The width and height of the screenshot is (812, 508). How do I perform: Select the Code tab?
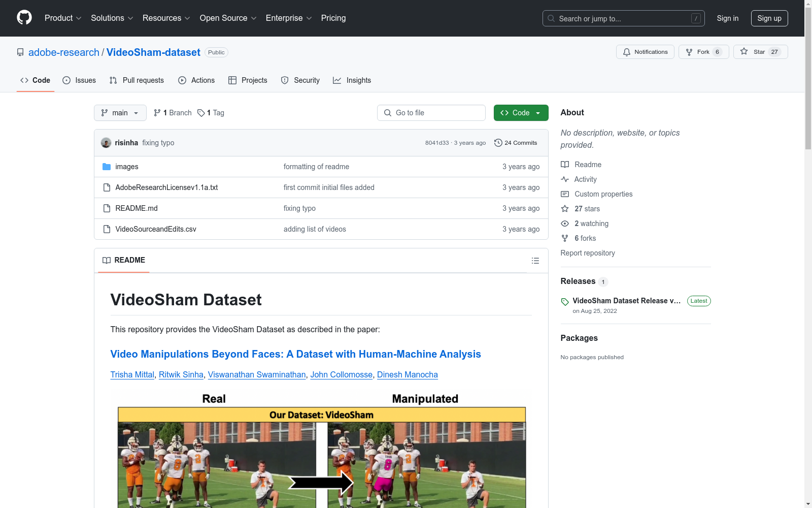(x=36, y=80)
